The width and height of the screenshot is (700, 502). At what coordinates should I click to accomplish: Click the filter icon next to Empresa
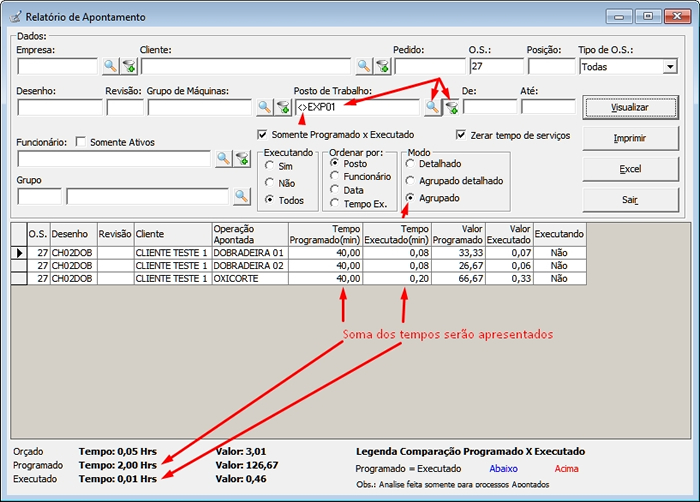129,66
